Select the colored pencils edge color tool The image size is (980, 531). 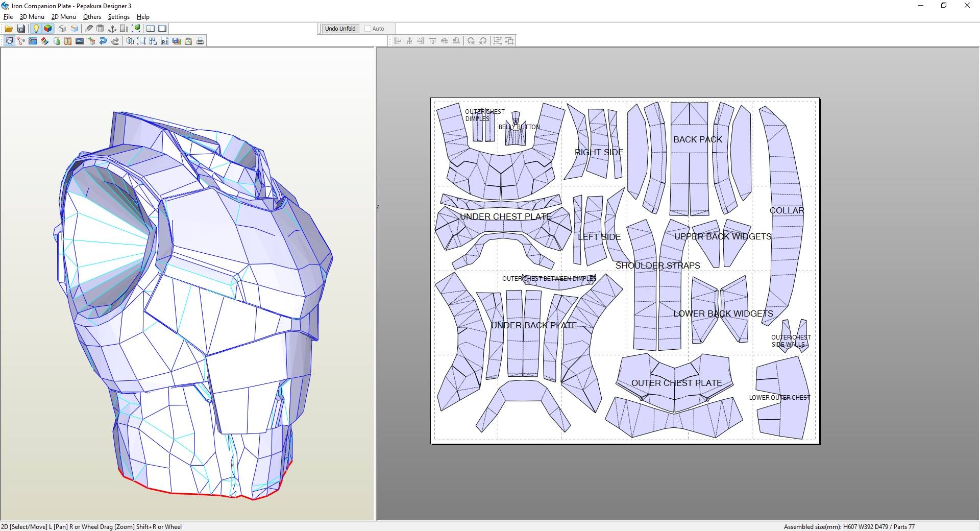tap(44, 41)
